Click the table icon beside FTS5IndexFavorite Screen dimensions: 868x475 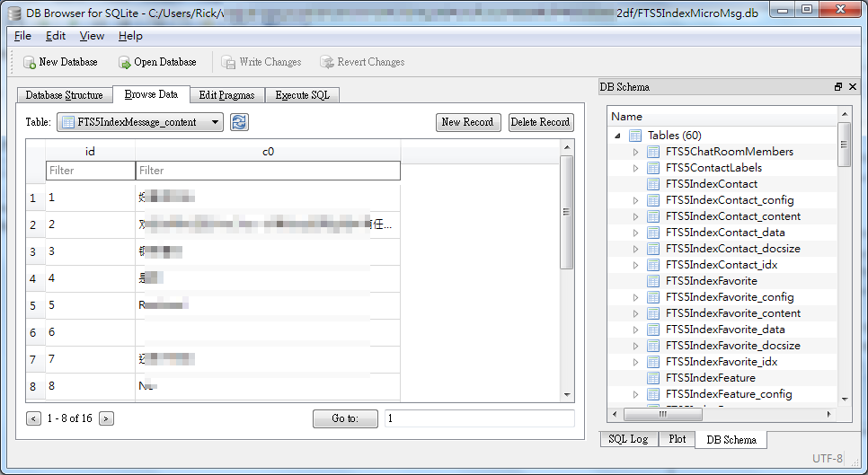653,281
